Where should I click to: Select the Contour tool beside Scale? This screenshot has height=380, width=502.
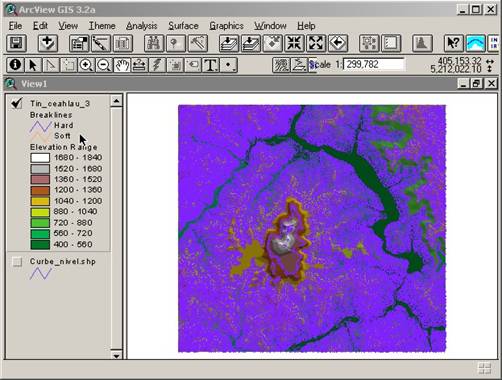(x=281, y=65)
